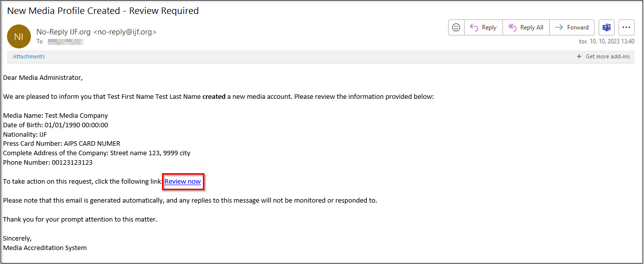Image resolution: width=644 pixels, height=264 pixels.
Task: Click the Forward arrow icon
Action: [x=559, y=27]
